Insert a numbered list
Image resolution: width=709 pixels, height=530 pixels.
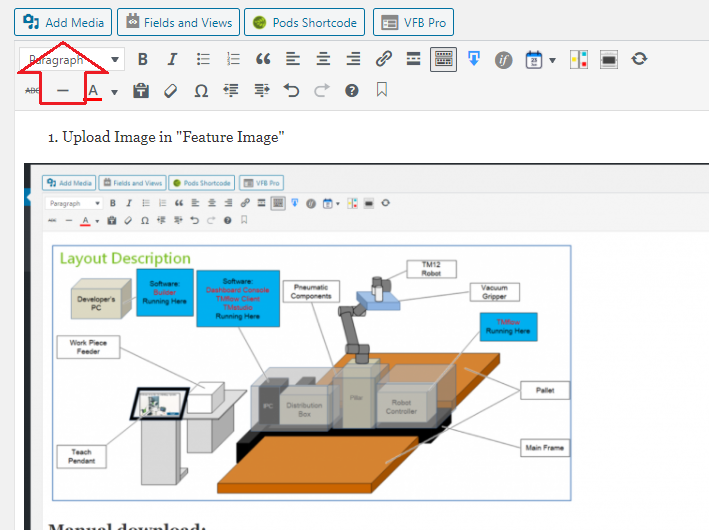(x=233, y=59)
